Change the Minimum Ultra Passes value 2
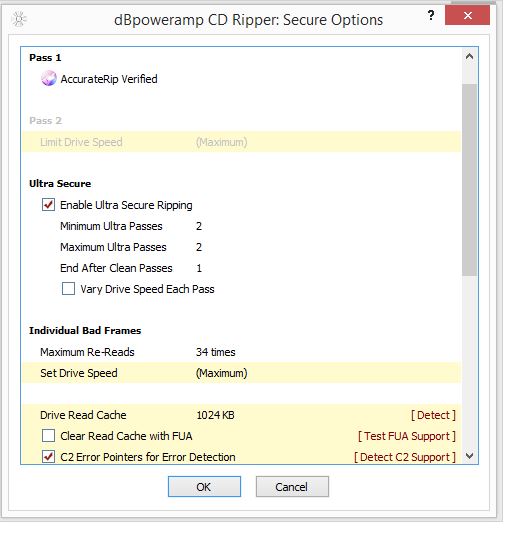The height and width of the screenshot is (540, 511). coord(199,226)
